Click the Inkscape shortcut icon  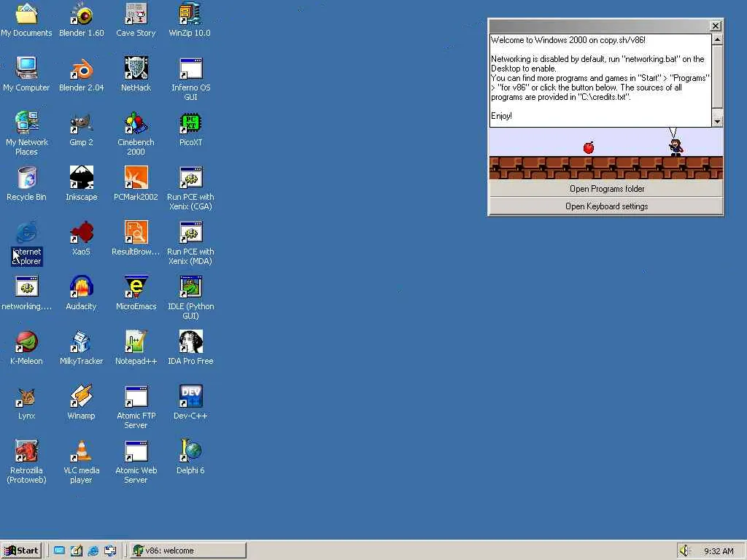(x=82, y=178)
